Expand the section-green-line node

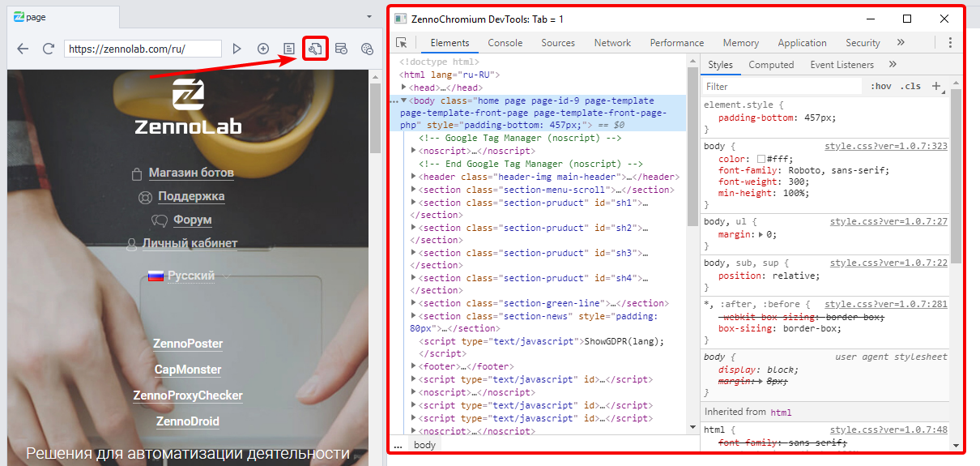(x=414, y=303)
